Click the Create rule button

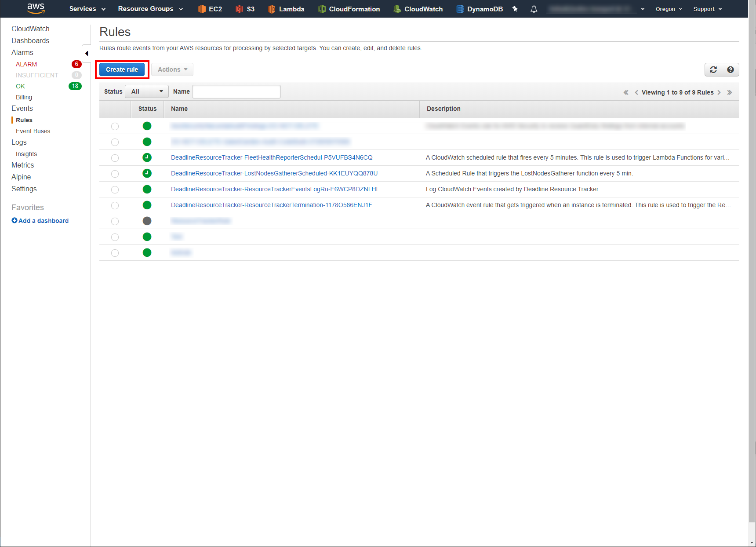(122, 69)
